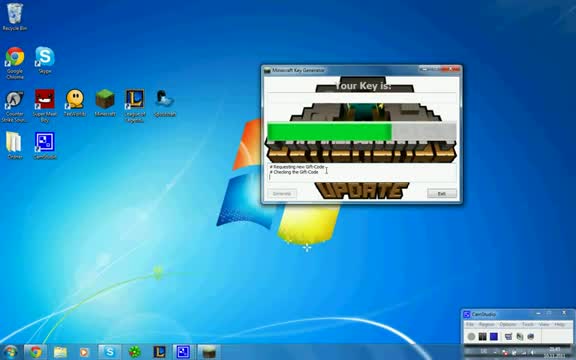Switch to Minecraft Key Generator taskbar button
The height and width of the screenshot is (360, 576).
coord(209,352)
